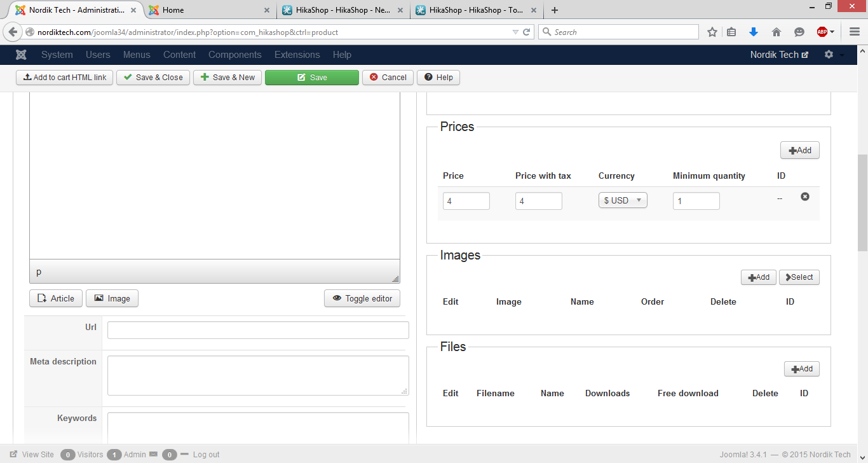
Task: Open the Firefox hamburger menu
Action: click(853, 32)
